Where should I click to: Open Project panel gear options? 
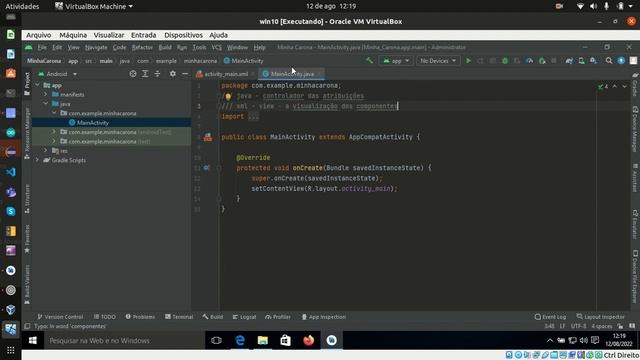click(x=173, y=74)
